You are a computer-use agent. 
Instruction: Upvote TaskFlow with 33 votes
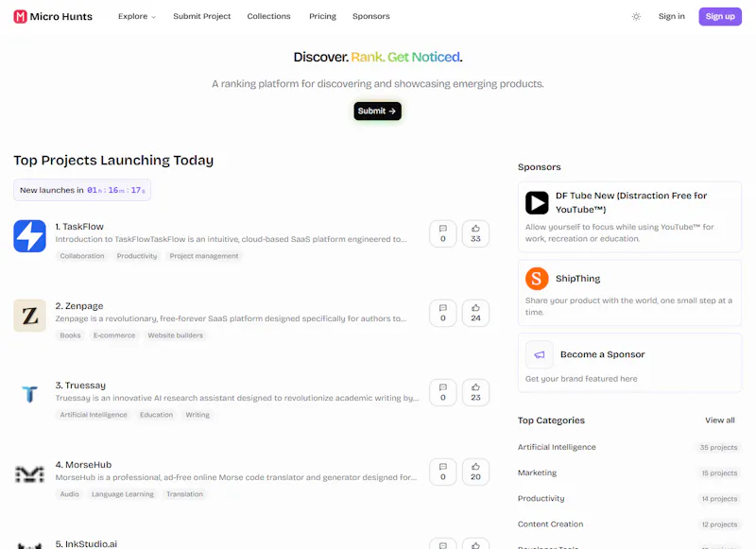475,233
